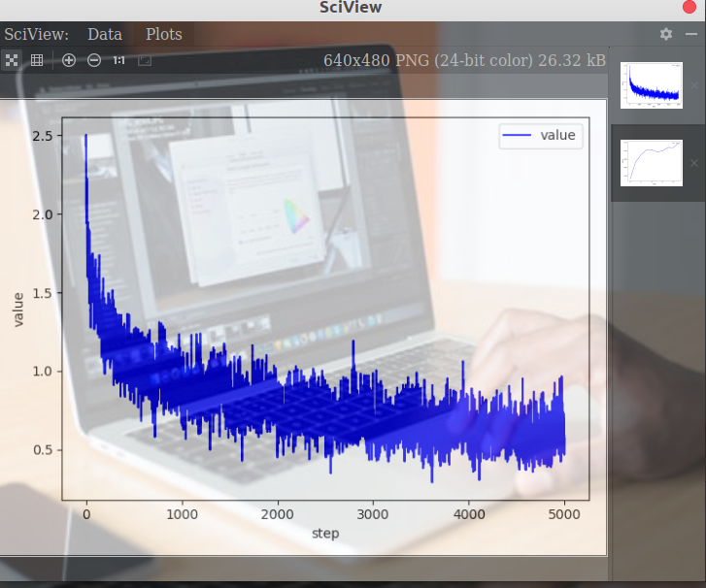Open SciView gear settings menu
706x588 pixels.
pos(666,34)
